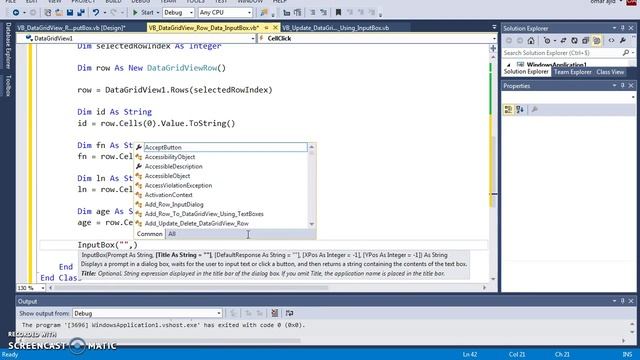640x360 pixels.
Task: Toggle Categorized view in the Properties panel
Action: [508, 109]
